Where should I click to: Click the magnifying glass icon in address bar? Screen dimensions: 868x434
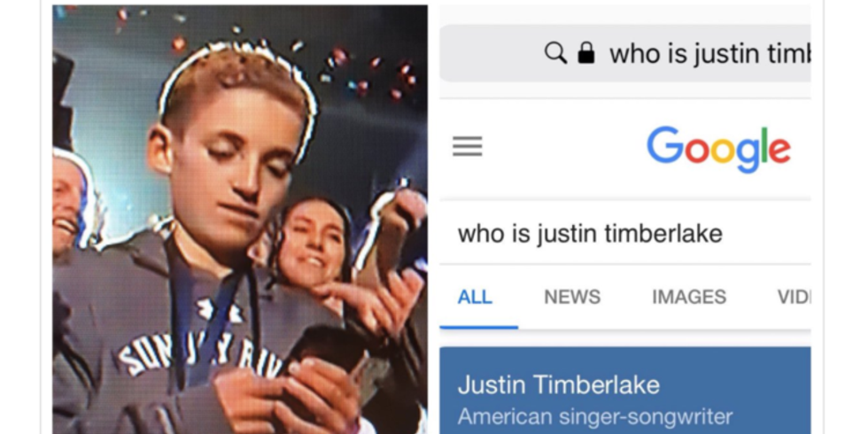coord(555,53)
